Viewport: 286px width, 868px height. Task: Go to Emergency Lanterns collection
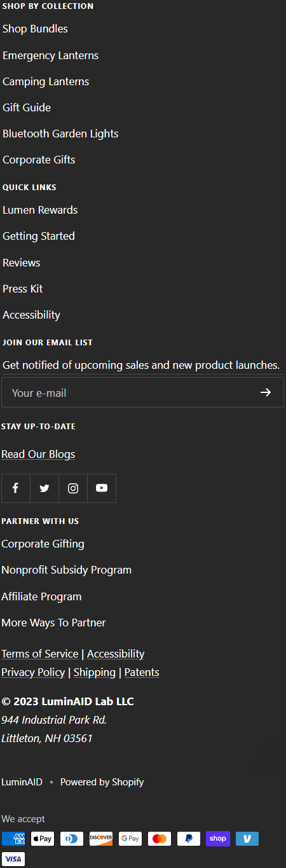51,55
